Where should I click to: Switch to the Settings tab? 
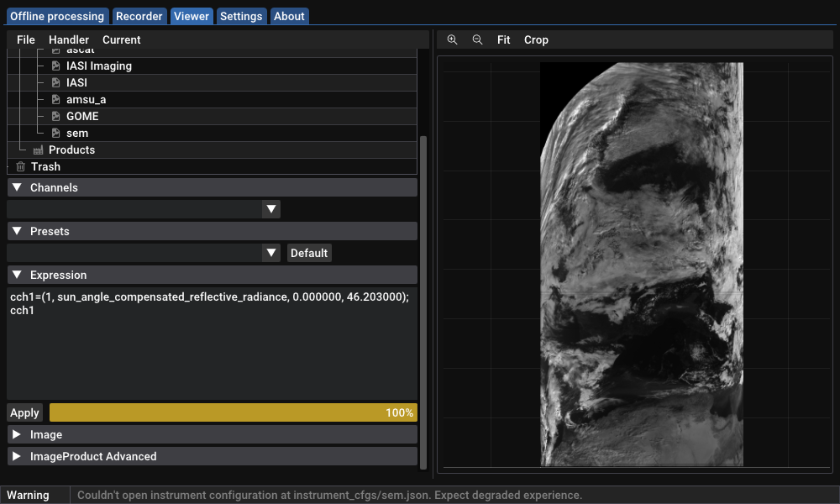241,16
